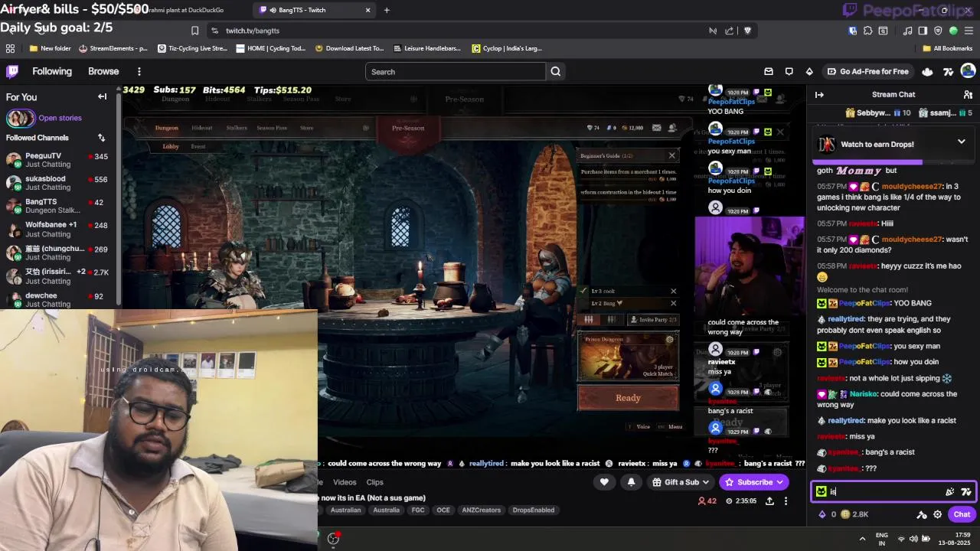
Task: Toggle the stream notification bell
Action: tap(631, 482)
